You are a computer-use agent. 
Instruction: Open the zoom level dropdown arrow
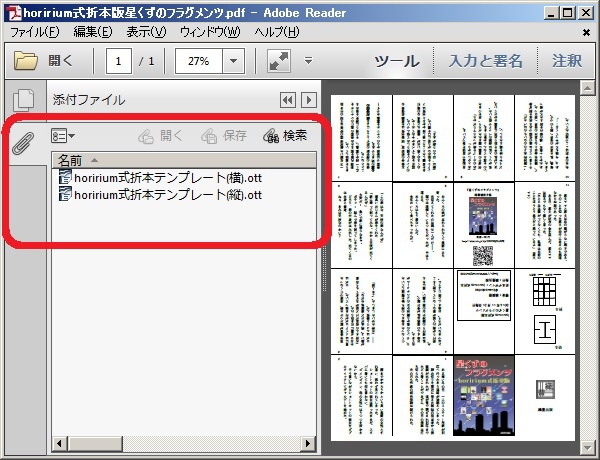[x=233, y=61]
